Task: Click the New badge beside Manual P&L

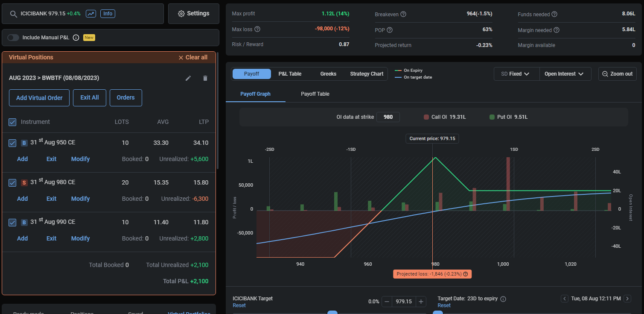Action: click(89, 38)
